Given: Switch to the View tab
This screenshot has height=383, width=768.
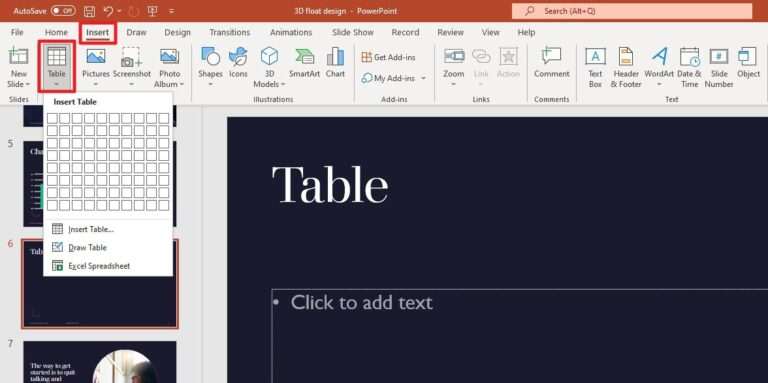Looking at the screenshot, I should (x=490, y=32).
